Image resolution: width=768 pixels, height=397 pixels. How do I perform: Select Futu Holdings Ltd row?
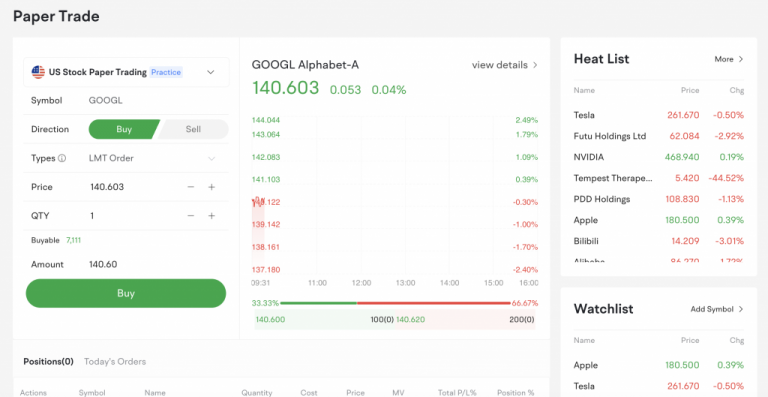(659, 136)
